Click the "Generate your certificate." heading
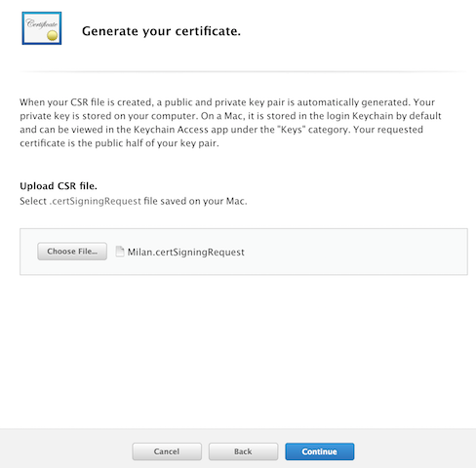The image size is (476, 468). pyautogui.click(x=161, y=31)
